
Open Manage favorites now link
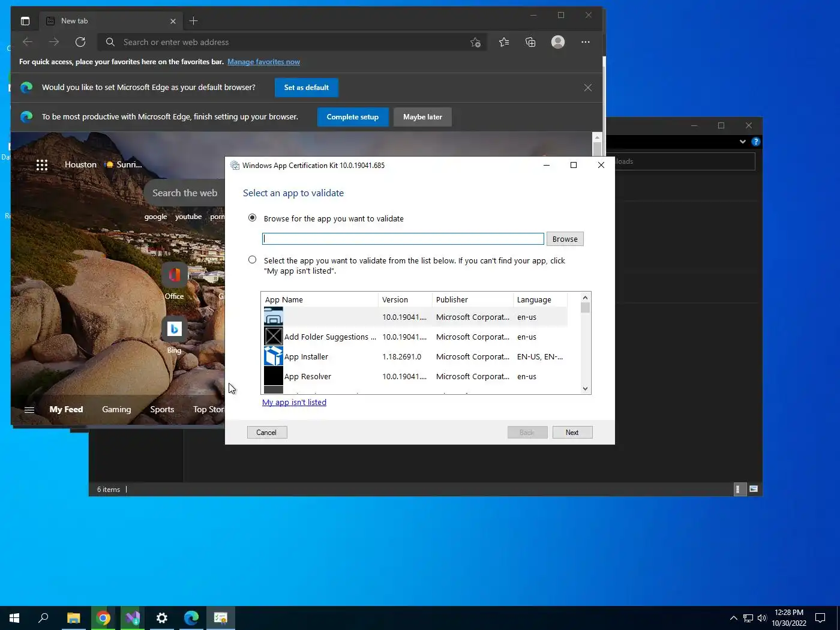click(x=263, y=62)
